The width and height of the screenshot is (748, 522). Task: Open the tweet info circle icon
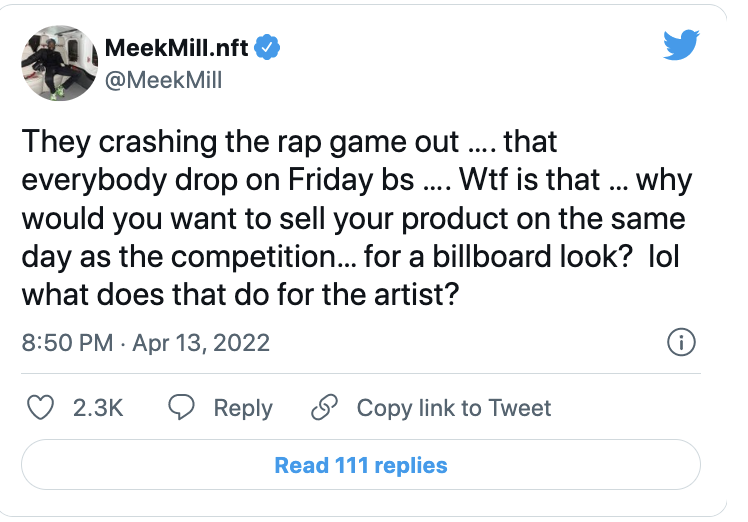click(680, 342)
